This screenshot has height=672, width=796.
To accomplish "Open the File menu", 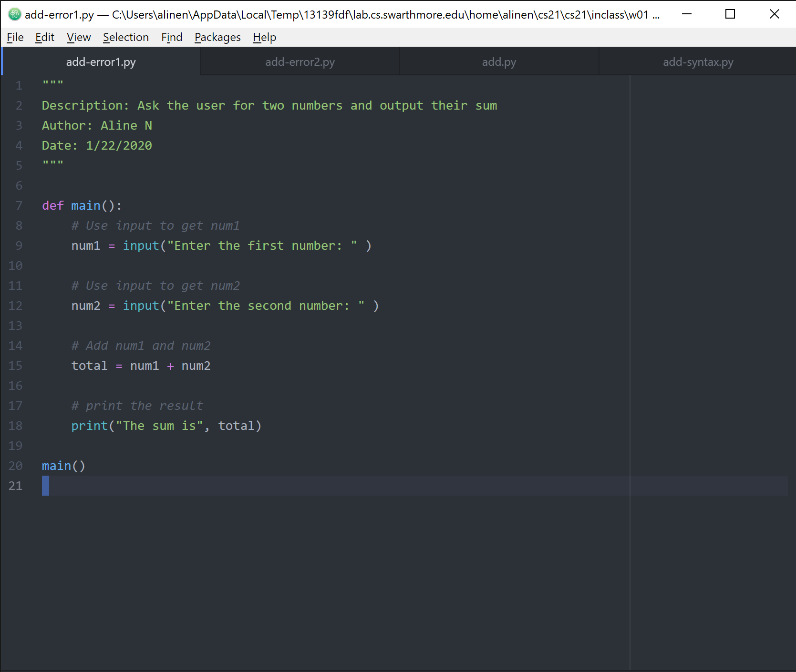I will click(15, 37).
